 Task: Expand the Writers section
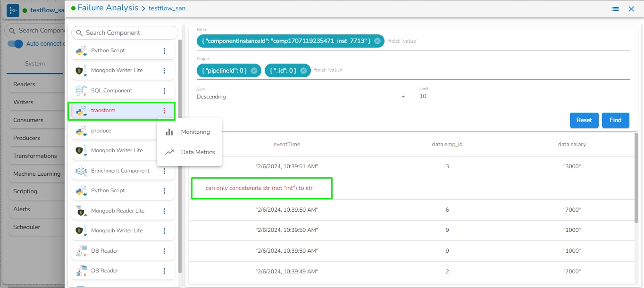pyautogui.click(x=35, y=102)
